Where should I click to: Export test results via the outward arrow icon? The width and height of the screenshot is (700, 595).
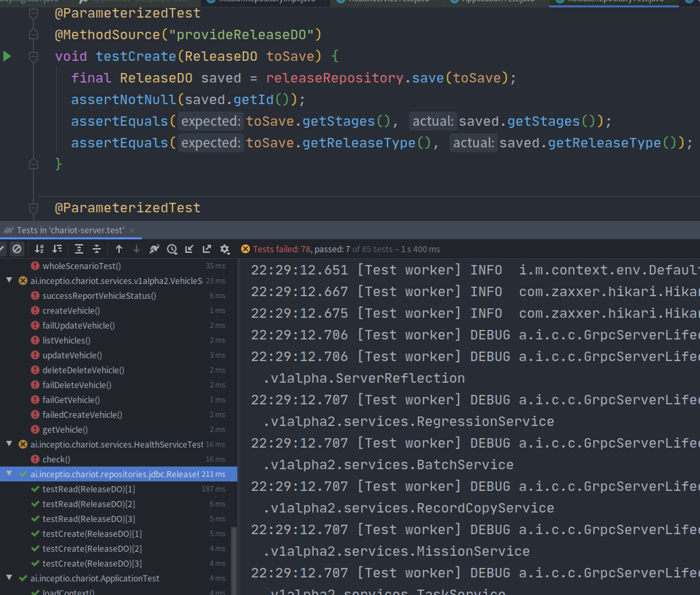[x=206, y=249]
